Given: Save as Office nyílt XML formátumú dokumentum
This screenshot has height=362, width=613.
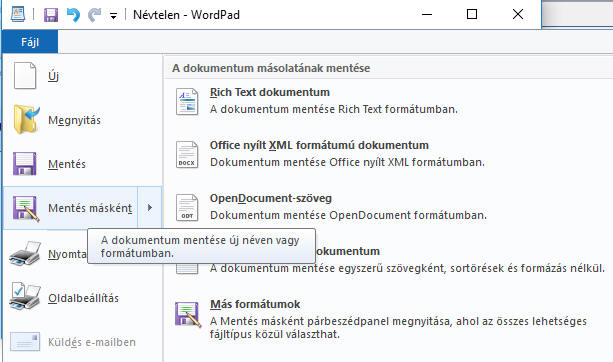Looking at the screenshot, I should [x=387, y=154].
